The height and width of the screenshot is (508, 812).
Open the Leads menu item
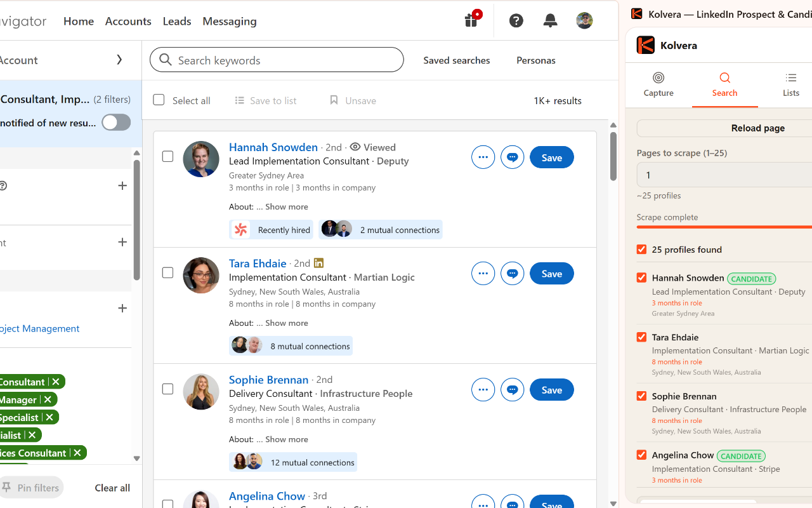tap(177, 21)
